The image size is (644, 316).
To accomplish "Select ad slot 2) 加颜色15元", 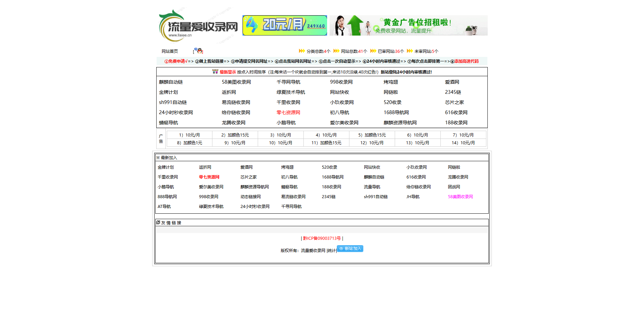I will (x=235, y=134).
